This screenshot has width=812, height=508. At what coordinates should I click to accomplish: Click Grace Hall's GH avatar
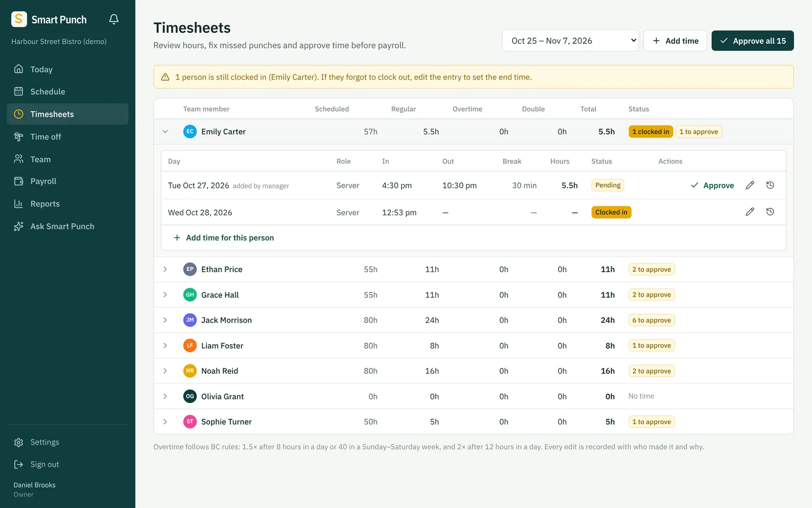(190, 295)
